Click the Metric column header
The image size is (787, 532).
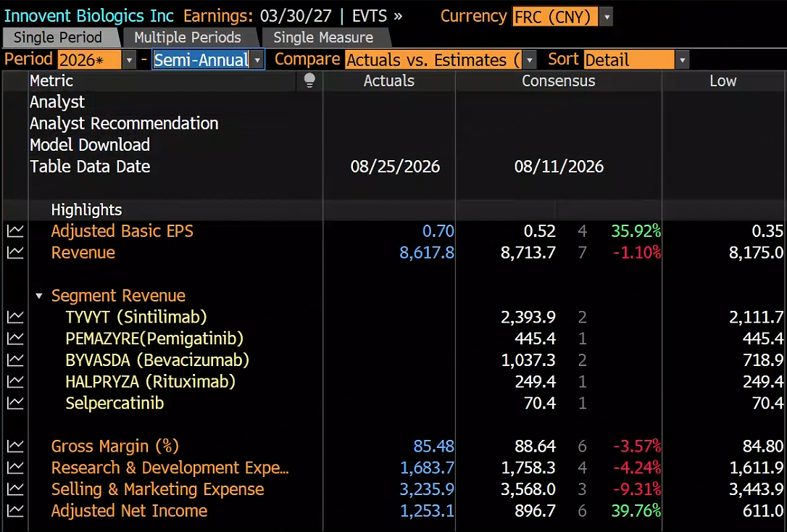coord(51,80)
